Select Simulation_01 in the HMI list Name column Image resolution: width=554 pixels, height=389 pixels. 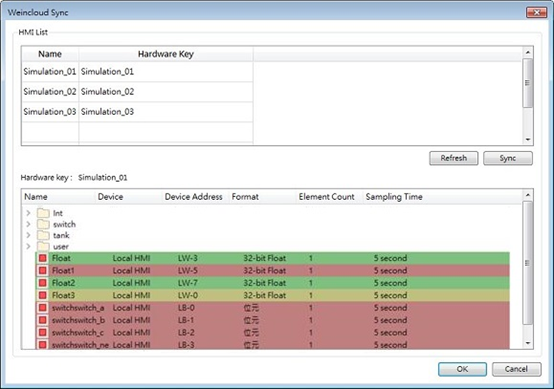point(50,72)
